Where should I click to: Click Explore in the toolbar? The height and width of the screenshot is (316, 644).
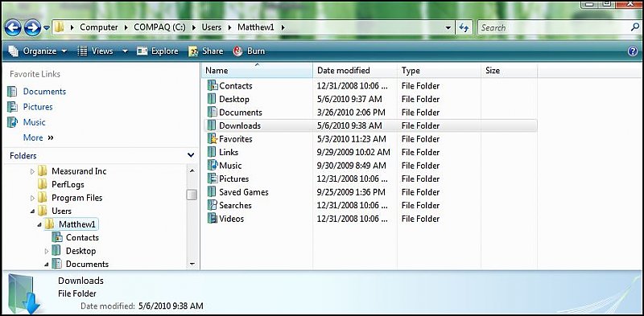tap(158, 51)
